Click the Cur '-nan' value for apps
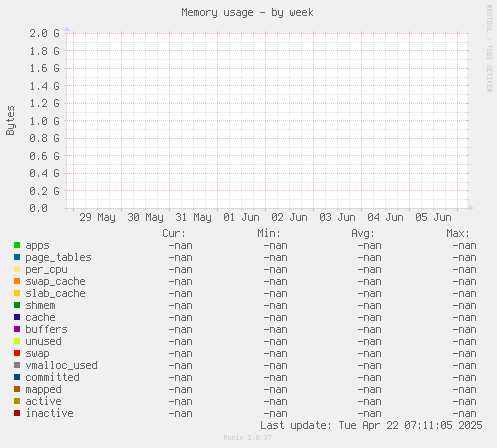The image size is (497, 448). (180, 246)
